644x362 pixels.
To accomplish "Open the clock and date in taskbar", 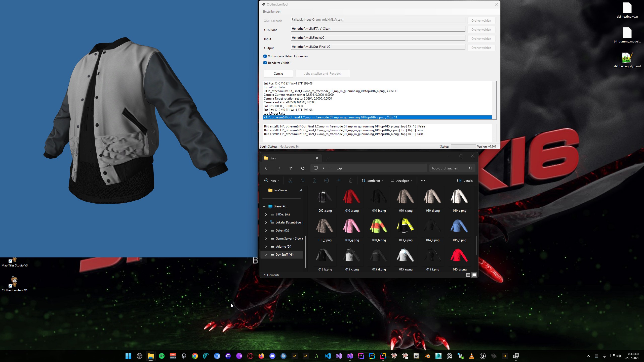I will 632,356.
